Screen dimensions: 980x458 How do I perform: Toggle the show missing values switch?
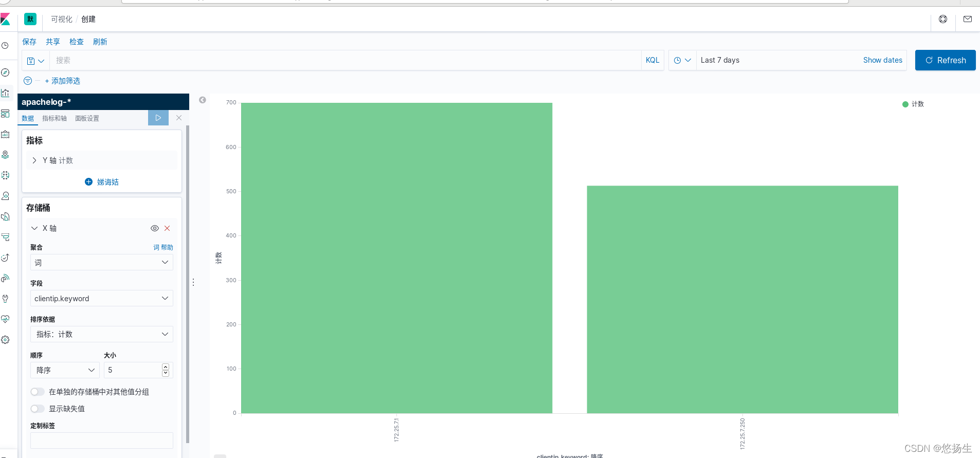37,409
